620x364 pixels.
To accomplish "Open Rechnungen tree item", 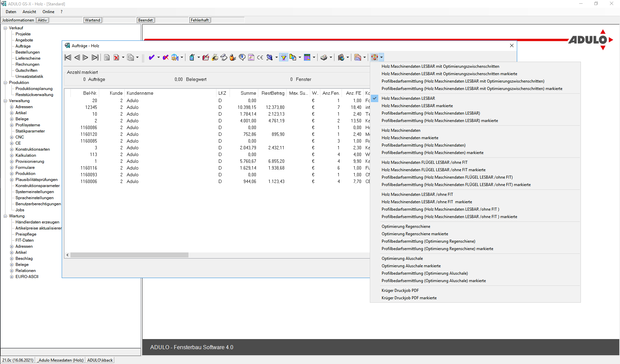I will [x=27, y=64].
